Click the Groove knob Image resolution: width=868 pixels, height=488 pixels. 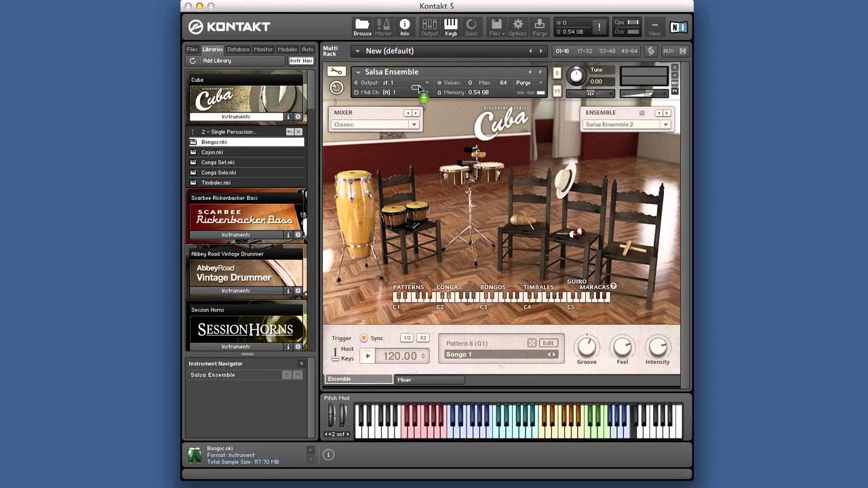tap(587, 347)
